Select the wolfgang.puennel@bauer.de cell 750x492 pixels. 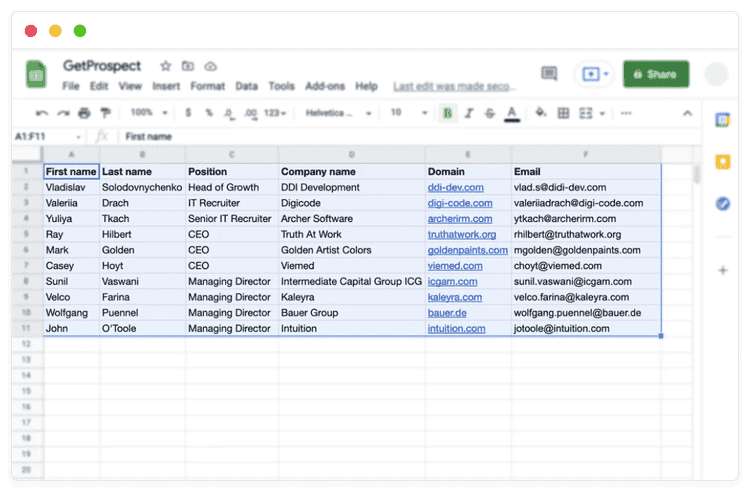586,313
